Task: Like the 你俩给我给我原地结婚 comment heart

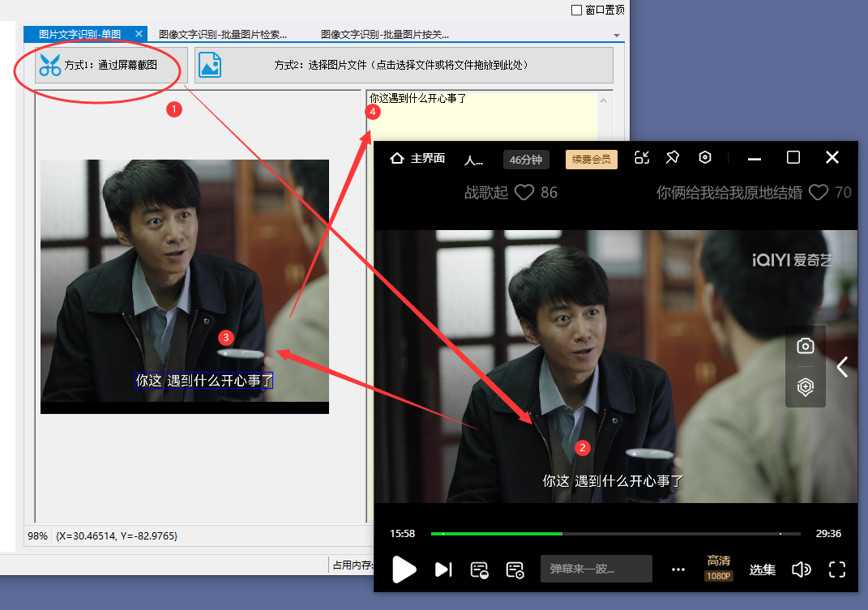Action: click(819, 193)
